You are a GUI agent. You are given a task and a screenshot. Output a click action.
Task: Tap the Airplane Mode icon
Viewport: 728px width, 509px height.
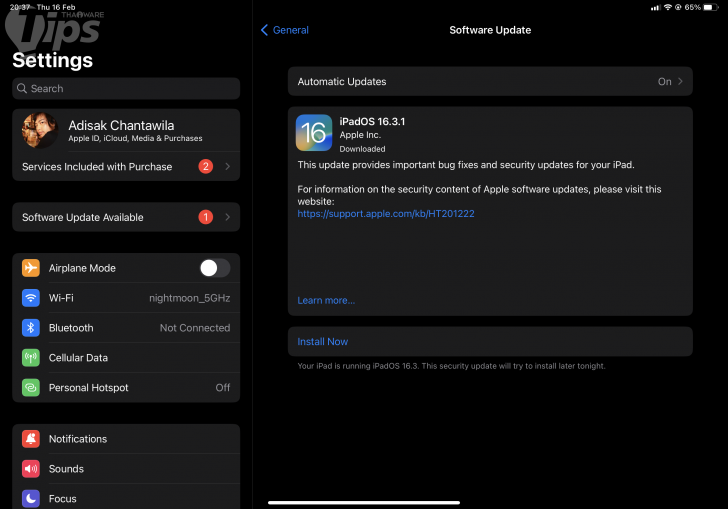tap(31, 268)
